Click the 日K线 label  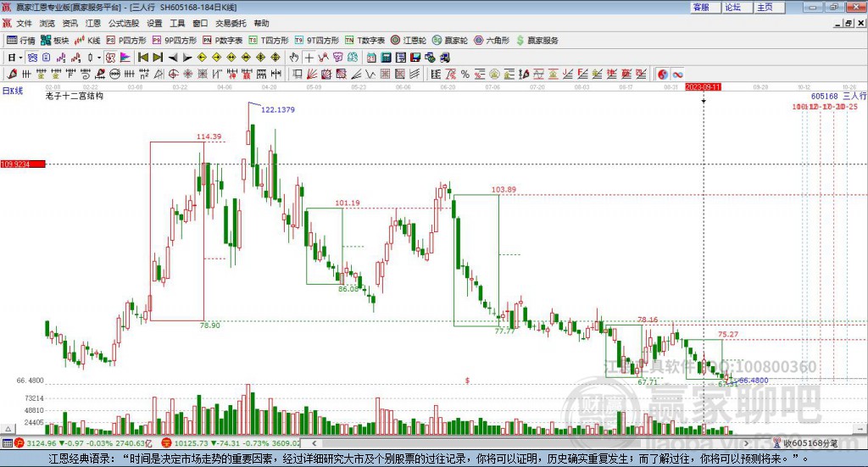click(x=13, y=91)
